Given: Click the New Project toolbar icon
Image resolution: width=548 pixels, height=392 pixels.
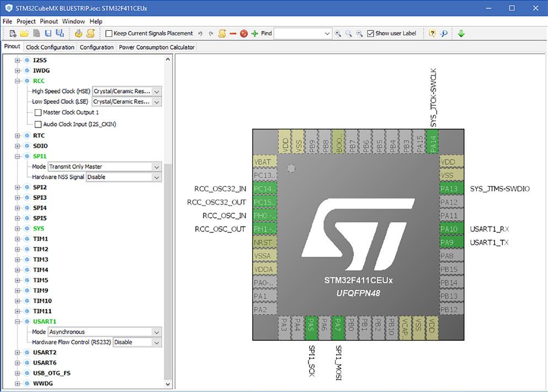Looking at the screenshot, I should point(13,34).
